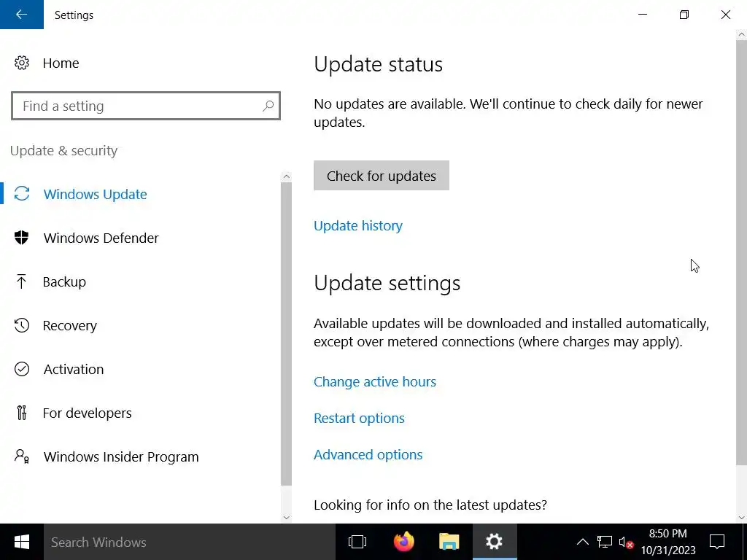This screenshot has height=560, width=747.
Task: Click the Check for updates button
Action: point(381,176)
